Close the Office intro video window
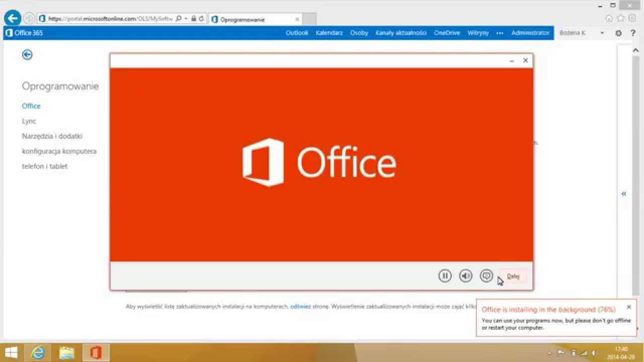Viewport: 644px width, 362px height. pyautogui.click(x=525, y=60)
